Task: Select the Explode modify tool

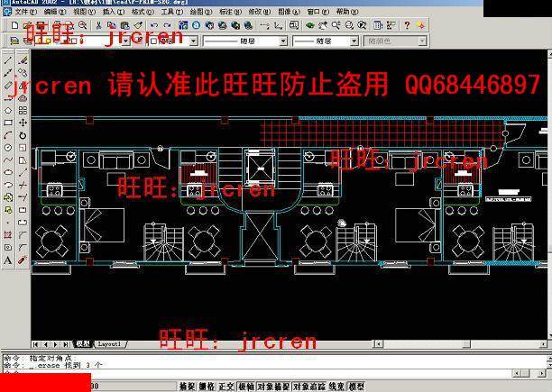Action: tap(23, 260)
